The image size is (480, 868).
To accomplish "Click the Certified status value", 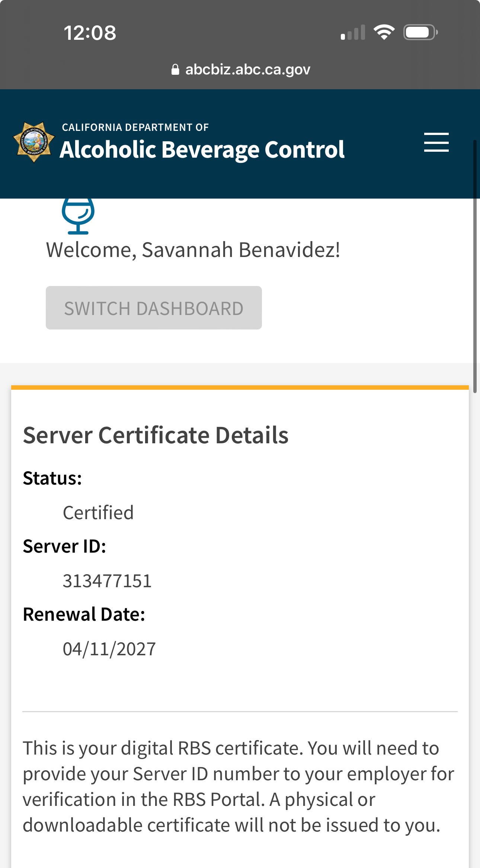I will (x=98, y=512).
